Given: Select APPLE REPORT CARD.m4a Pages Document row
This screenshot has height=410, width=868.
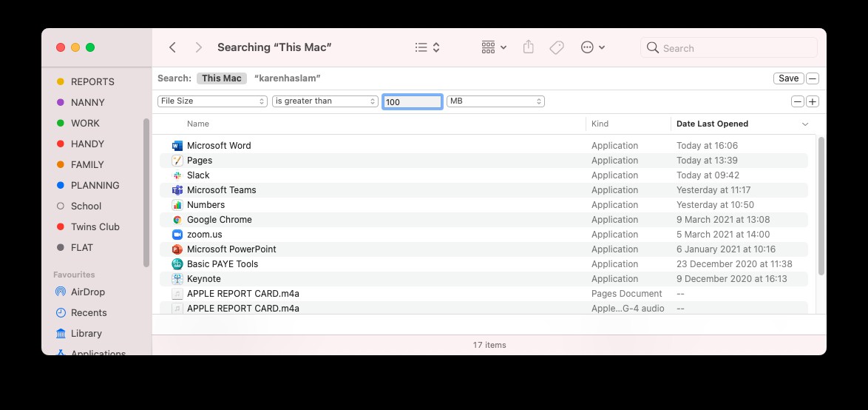Looking at the screenshot, I should tap(484, 294).
